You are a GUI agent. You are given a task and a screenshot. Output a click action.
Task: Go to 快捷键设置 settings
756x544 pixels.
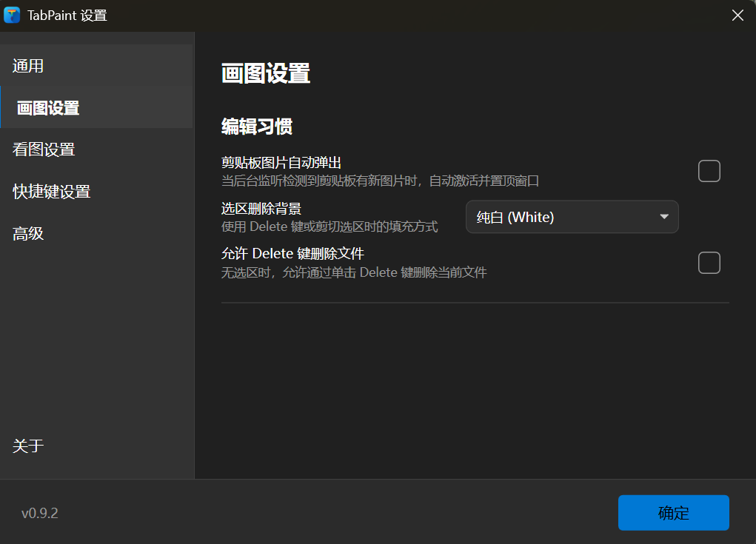point(50,191)
